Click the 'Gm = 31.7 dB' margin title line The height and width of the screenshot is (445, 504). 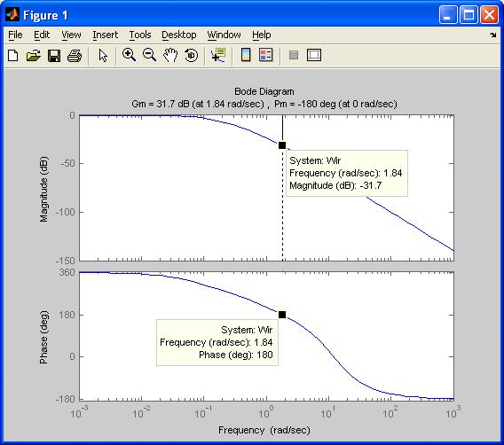pos(264,104)
